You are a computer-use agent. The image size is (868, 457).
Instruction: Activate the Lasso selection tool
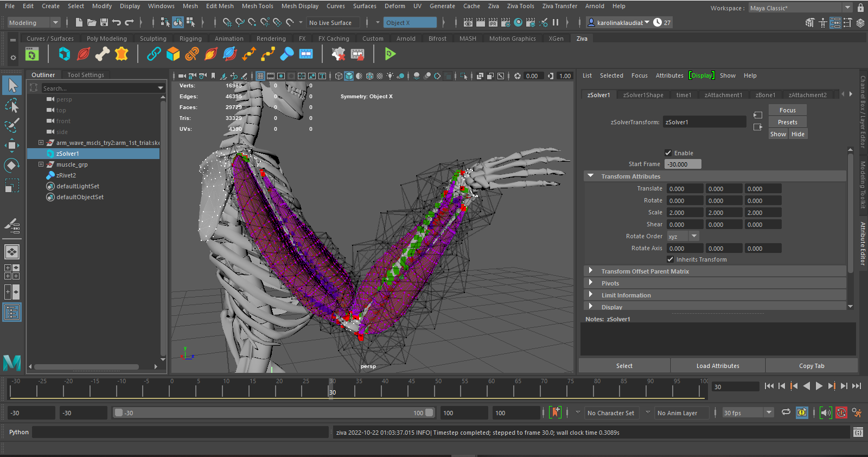click(x=12, y=105)
